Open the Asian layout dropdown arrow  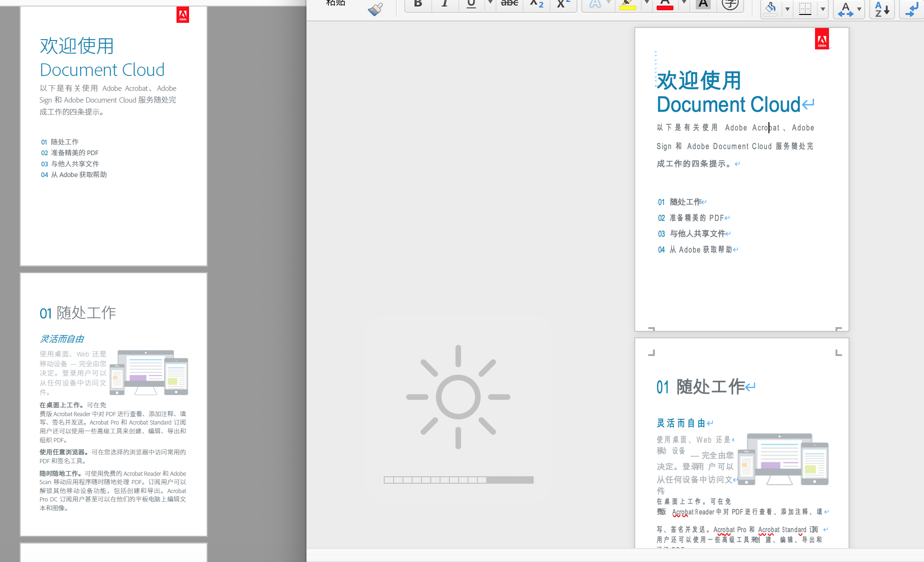point(859,9)
